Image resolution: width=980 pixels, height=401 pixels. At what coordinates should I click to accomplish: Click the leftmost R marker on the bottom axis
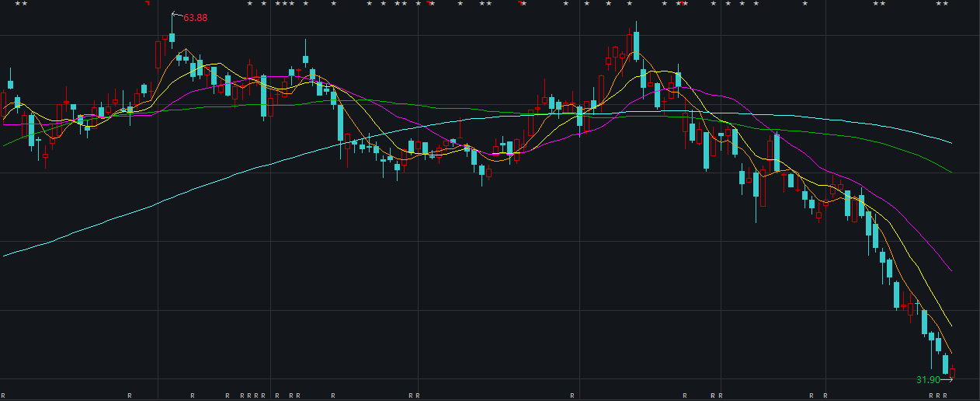pyautogui.click(x=3, y=396)
